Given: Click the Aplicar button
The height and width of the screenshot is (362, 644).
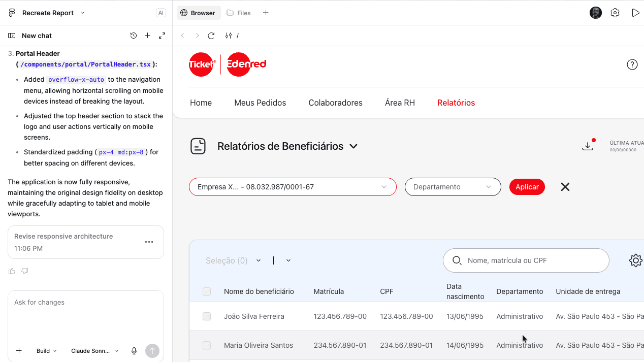Looking at the screenshot, I should pos(527,187).
